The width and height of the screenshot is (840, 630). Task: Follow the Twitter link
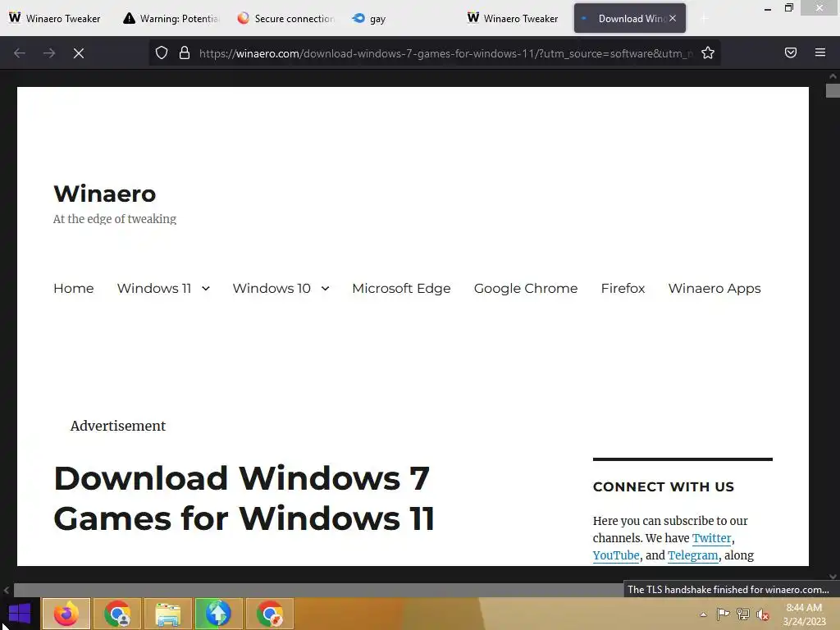(x=711, y=538)
